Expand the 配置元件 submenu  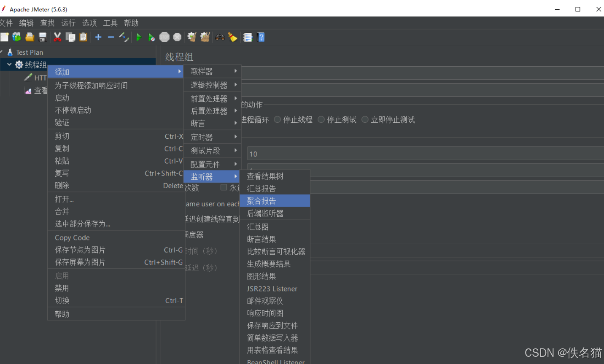pyautogui.click(x=212, y=164)
